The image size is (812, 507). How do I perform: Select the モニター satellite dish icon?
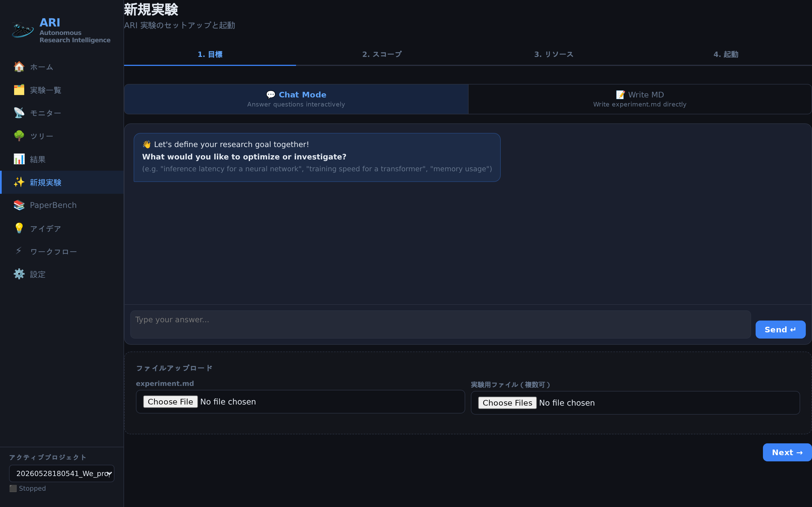[x=19, y=113]
